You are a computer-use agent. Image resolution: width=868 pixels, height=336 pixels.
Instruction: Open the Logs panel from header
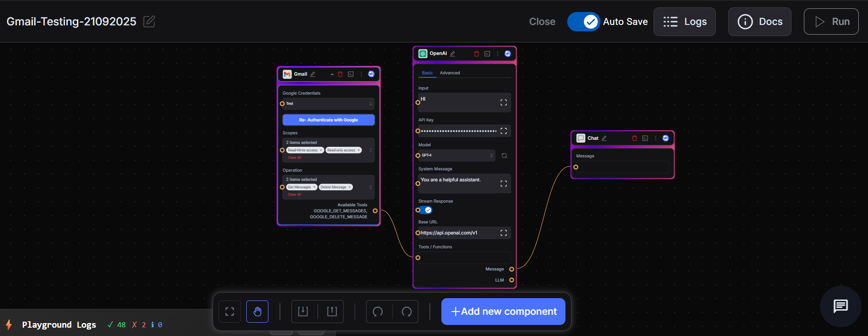pos(684,22)
